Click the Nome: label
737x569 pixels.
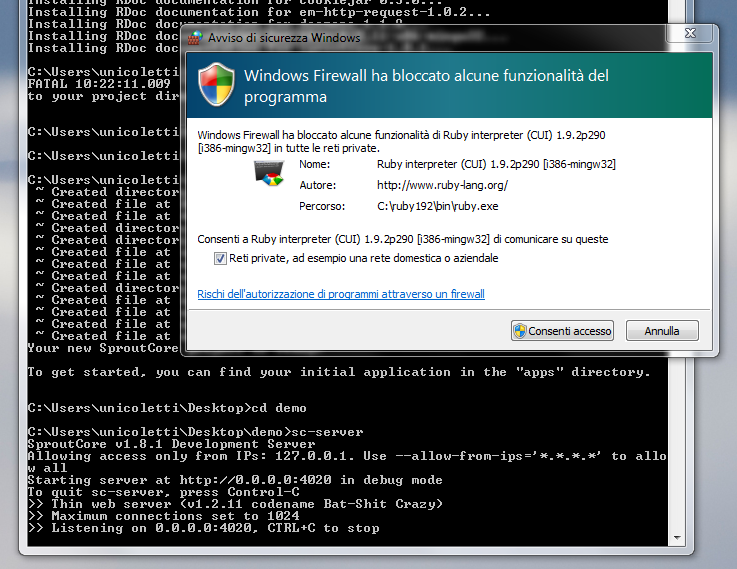pyautogui.click(x=314, y=164)
